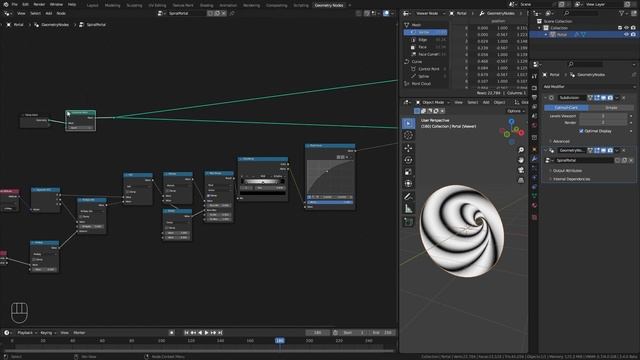This screenshot has height=360, width=640.
Task: Click the pan hand icon in viewport
Action: [x=521, y=160]
